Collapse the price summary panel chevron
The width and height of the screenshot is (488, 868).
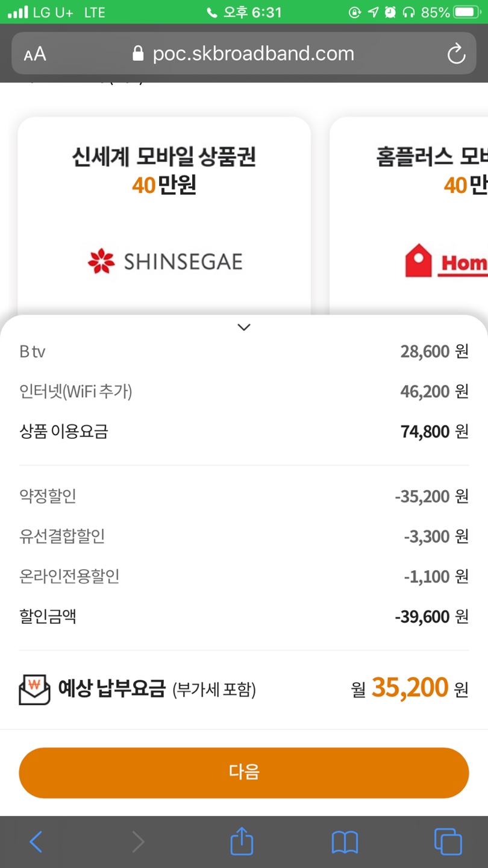(x=244, y=327)
